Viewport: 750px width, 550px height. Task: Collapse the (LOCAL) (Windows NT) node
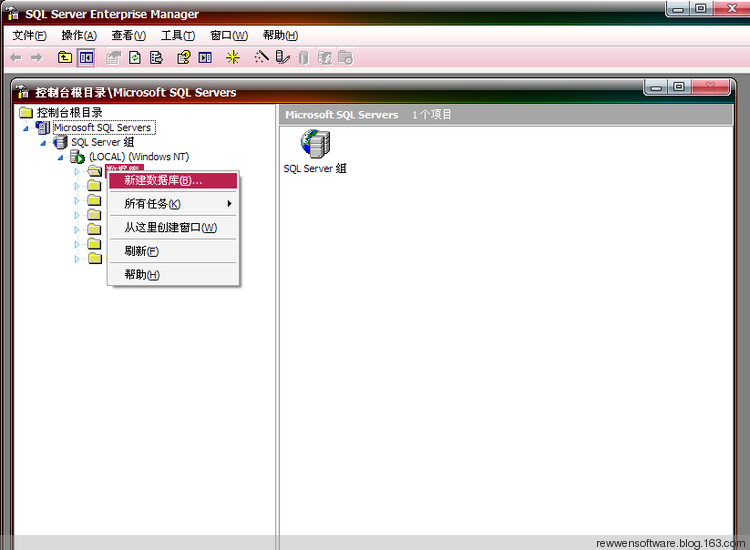click(x=60, y=157)
